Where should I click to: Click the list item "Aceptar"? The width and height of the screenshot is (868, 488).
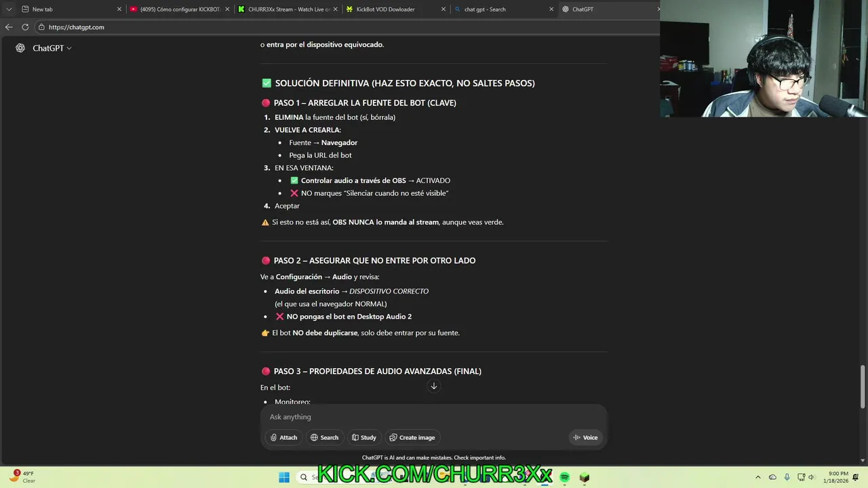(x=287, y=206)
